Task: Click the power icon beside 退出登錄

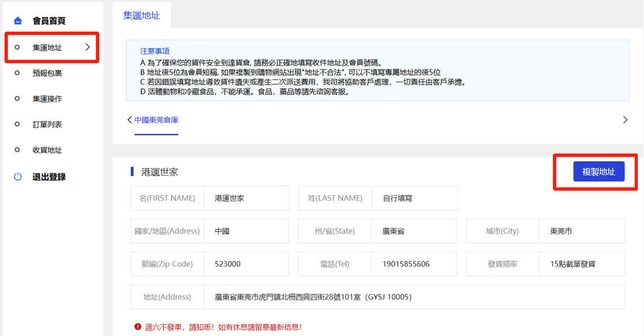Action: pyautogui.click(x=18, y=177)
